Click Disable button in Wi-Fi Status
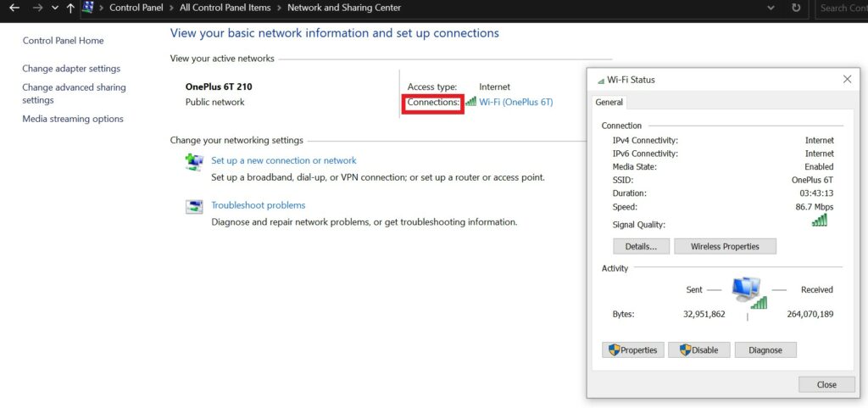 (x=698, y=349)
